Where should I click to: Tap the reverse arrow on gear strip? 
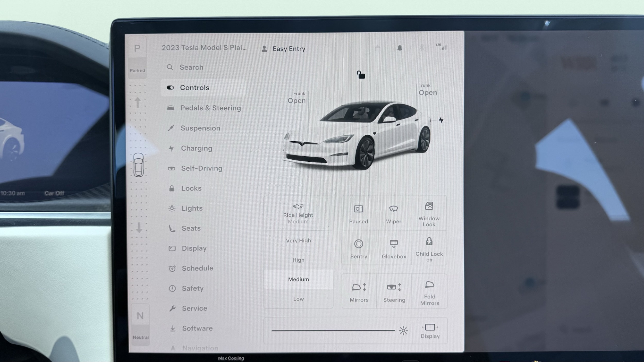pos(139,227)
